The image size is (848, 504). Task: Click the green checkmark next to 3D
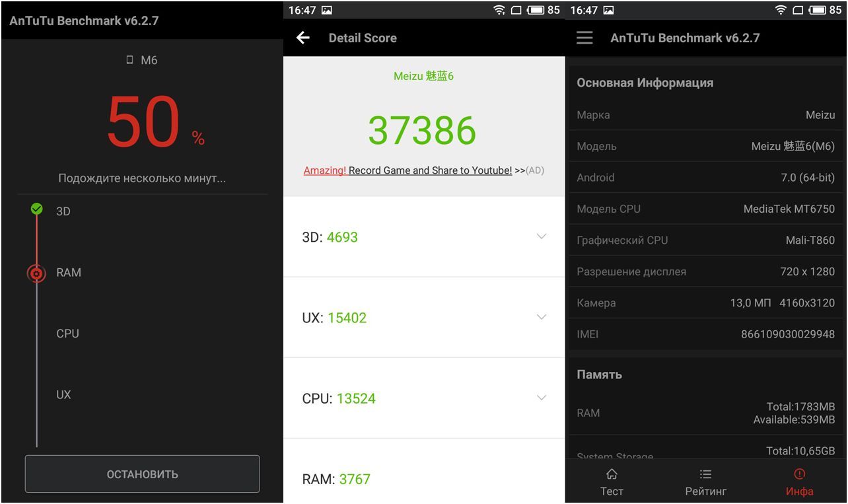(x=37, y=209)
